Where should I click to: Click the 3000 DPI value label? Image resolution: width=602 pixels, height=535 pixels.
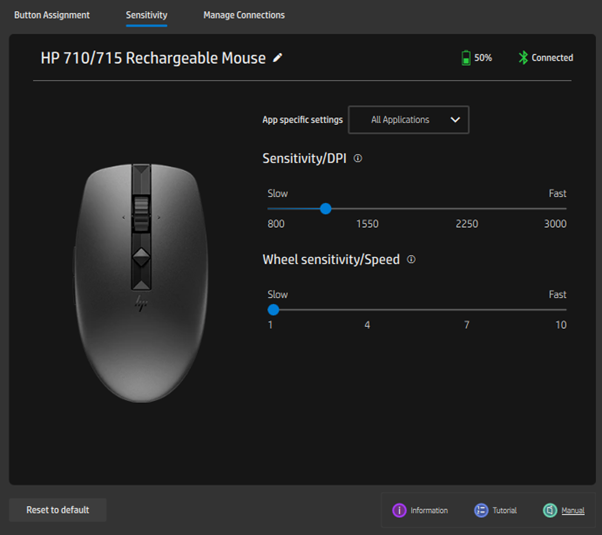click(555, 224)
